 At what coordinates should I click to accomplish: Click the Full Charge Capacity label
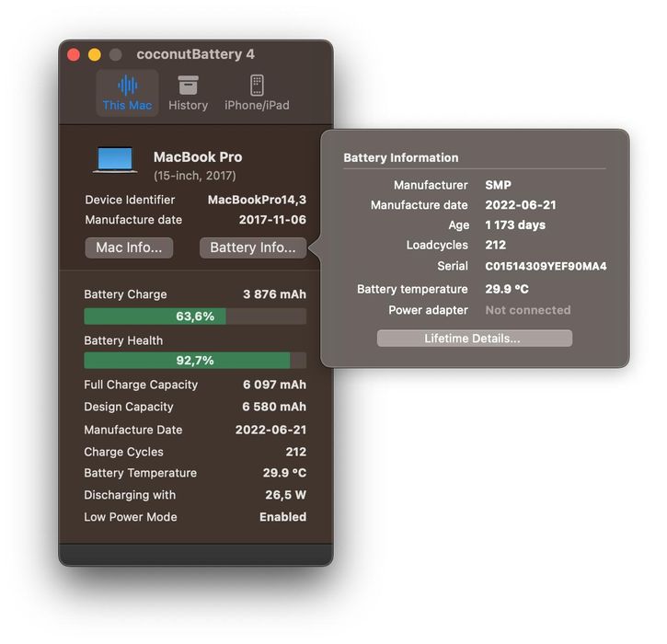click(141, 385)
